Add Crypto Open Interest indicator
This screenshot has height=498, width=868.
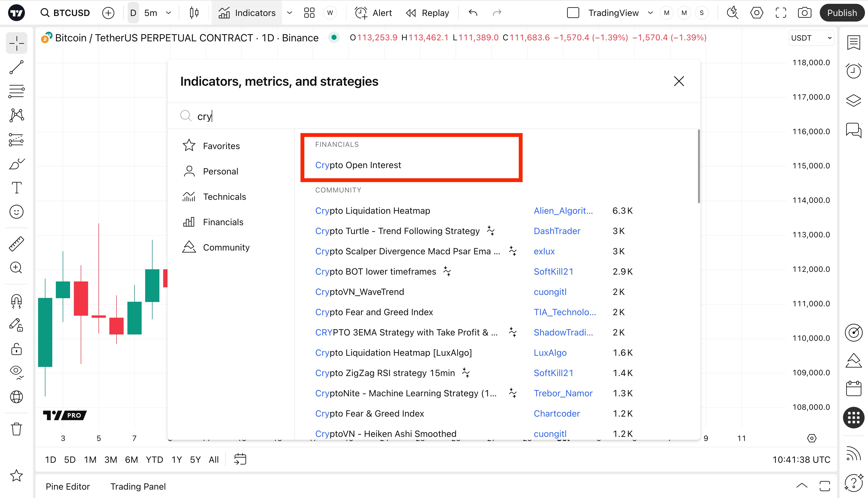358,165
